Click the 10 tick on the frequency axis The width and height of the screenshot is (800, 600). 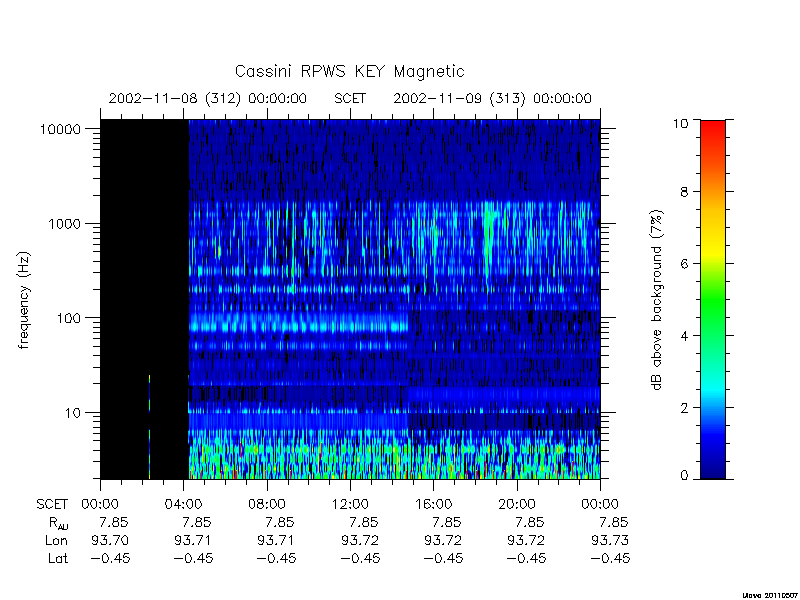73,413
